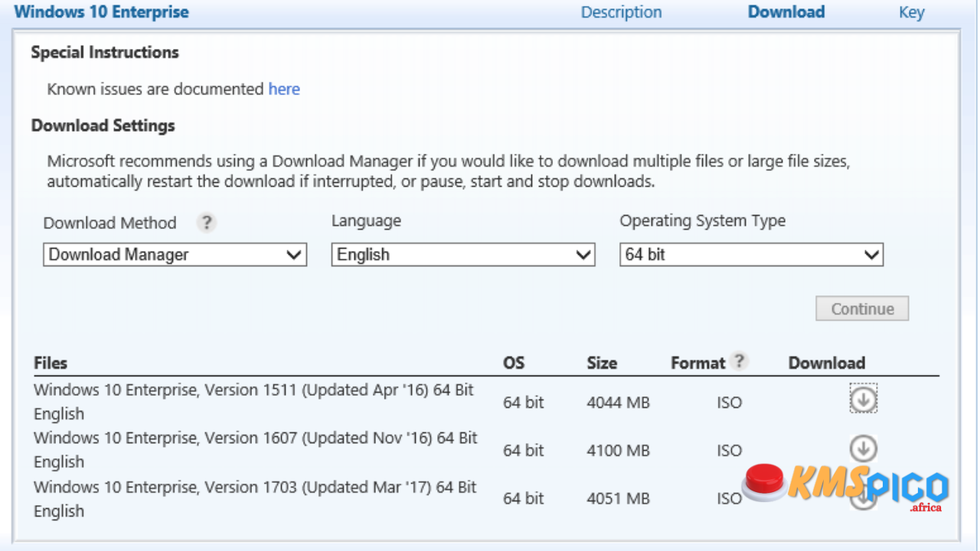Click download icon for Version 1511 ISO
The width and height of the screenshot is (980, 551).
864,399
